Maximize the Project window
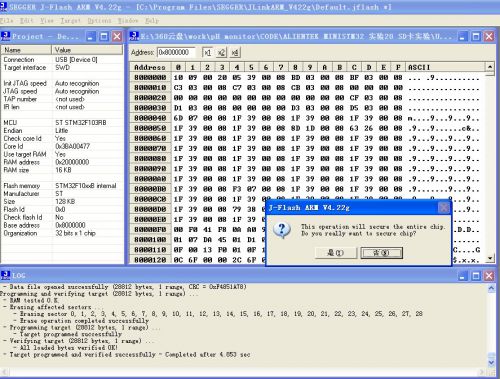This screenshot has width=500, height=379. pyautogui.click(x=104, y=36)
